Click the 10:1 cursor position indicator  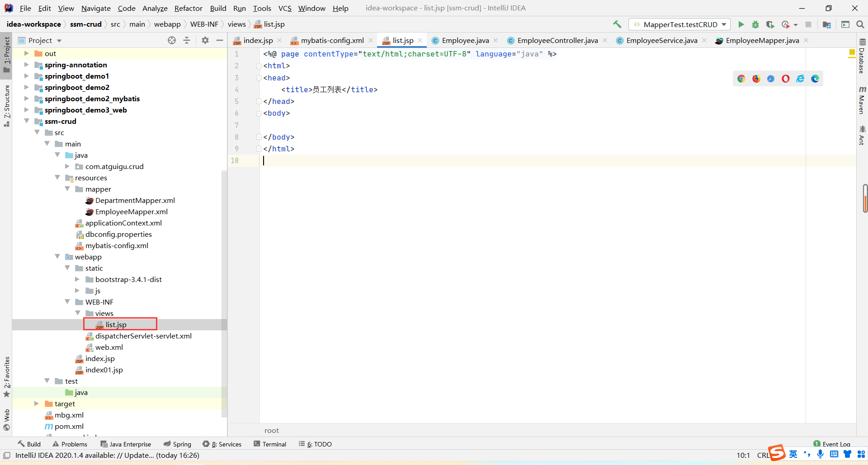point(743,455)
